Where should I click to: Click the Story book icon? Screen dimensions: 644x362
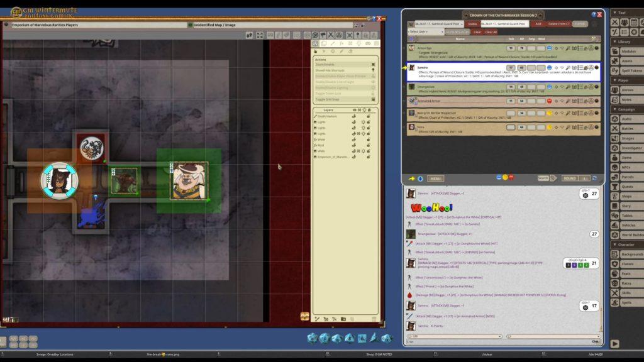click(615, 206)
